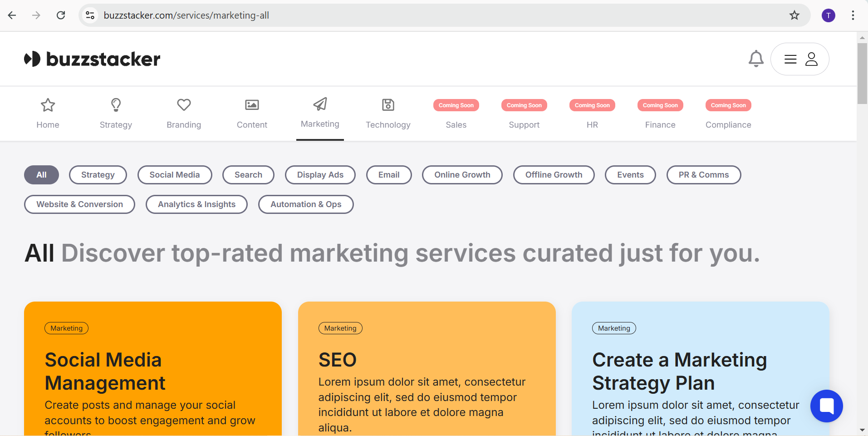Open the notifications bell
The height and width of the screenshot is (436, 868).
point(756,59)
